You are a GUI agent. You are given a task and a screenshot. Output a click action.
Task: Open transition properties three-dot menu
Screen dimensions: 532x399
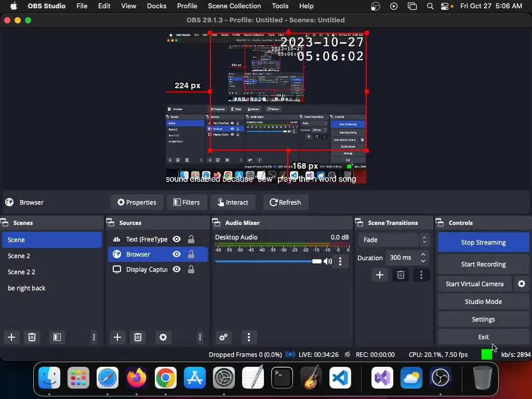pyautogui.click(x=421, y=275)
